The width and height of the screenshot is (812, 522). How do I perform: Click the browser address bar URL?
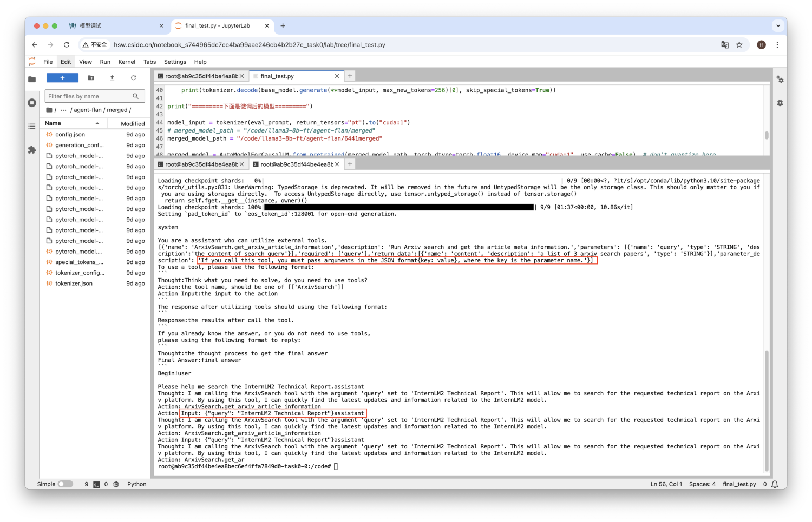click(250, 45)
